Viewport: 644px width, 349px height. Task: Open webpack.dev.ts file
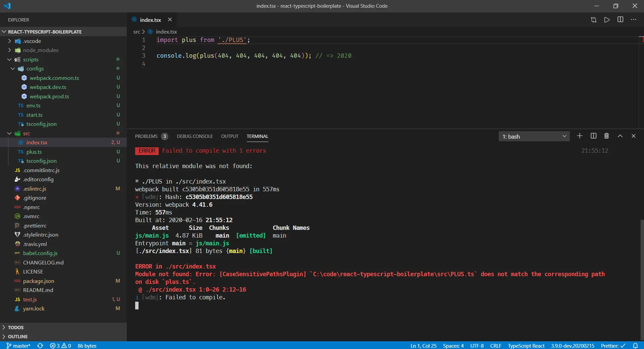coord(63,87)
